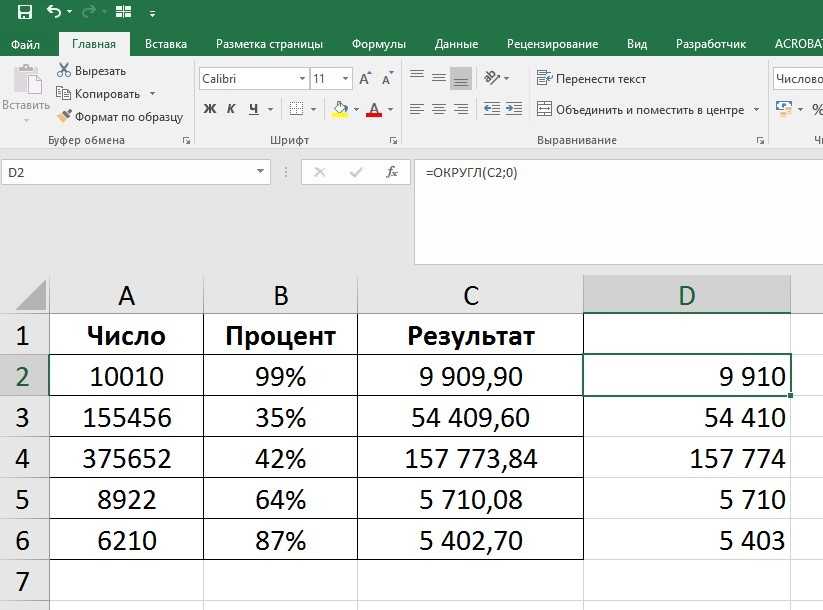This screenshot has height=610, width=823.
Task: Toggle underline formatting (Ч)
Action: point(254,109)
